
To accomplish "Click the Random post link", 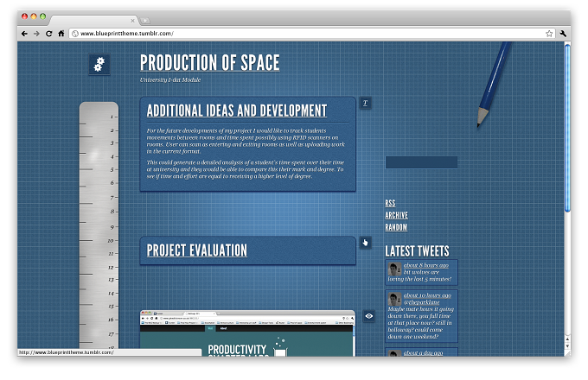I will (396, 227).
